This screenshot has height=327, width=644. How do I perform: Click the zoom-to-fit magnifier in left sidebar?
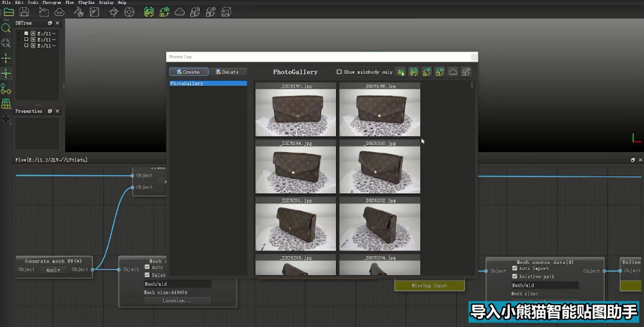click(6, 43)
